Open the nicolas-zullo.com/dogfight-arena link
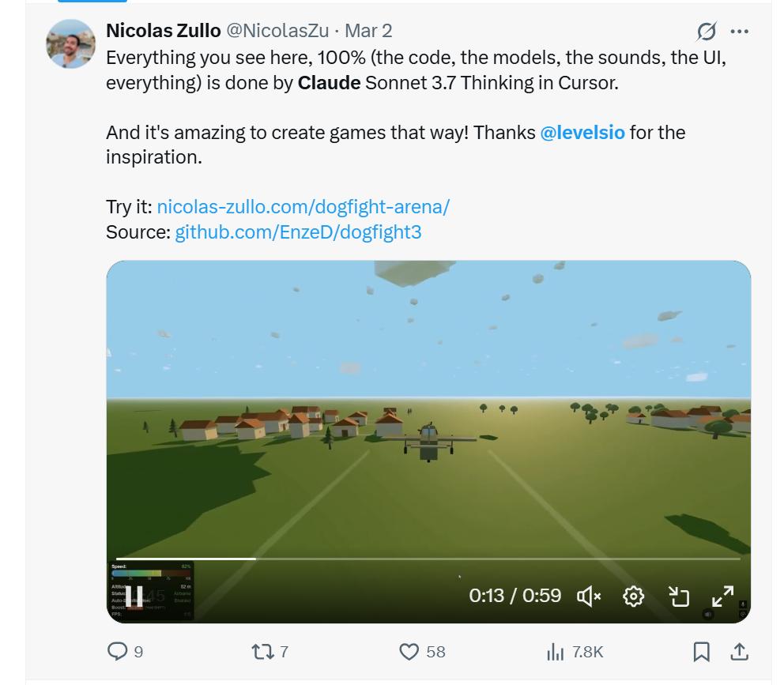This screenshot has width=784, height=685. point(303,207)
